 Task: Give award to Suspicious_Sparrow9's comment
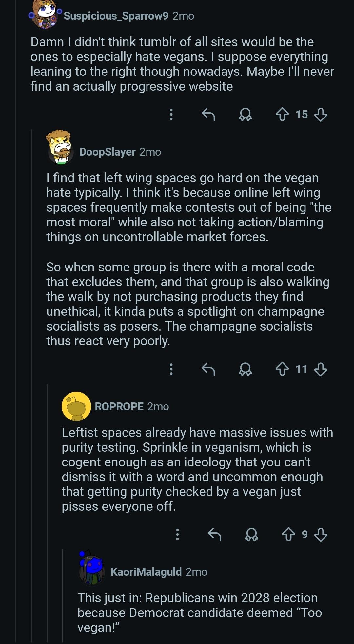click(x=245, y=115)
